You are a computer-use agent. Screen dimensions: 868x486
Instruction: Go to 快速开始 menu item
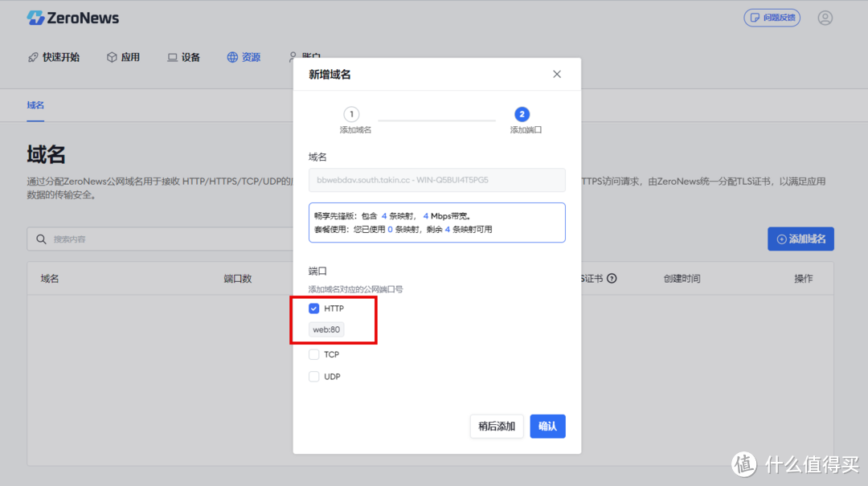point(54,57)
